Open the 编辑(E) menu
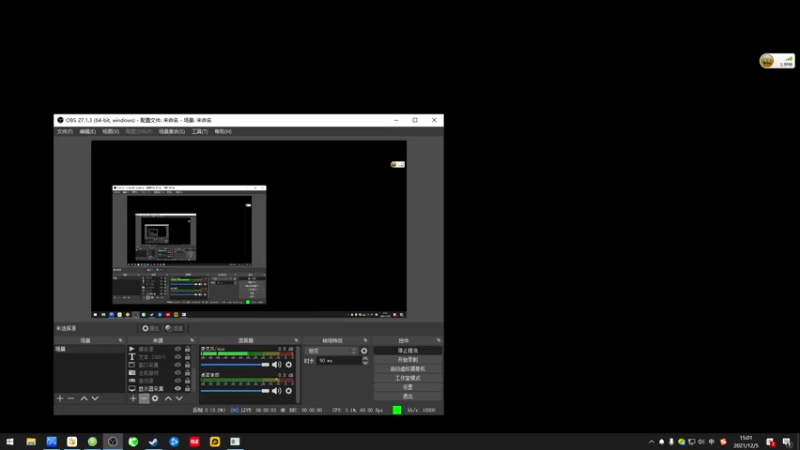The width and height of the screenshot is (800, 450). click(88, 132)
